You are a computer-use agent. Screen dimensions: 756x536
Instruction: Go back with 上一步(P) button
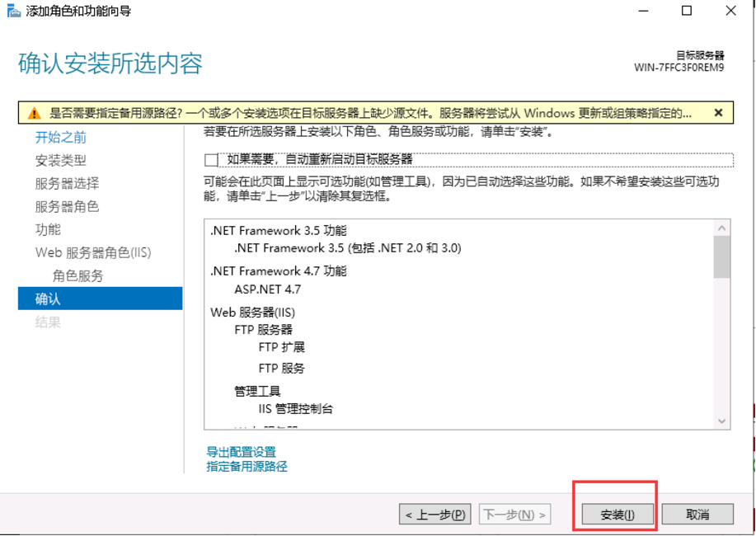pyautogui.click(x=434, y=515)
